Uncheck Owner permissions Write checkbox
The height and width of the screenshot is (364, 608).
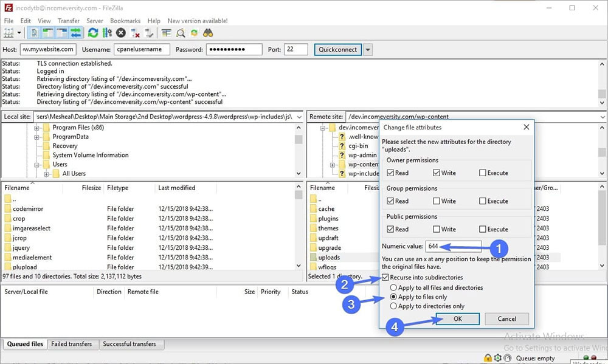point(436,173)
